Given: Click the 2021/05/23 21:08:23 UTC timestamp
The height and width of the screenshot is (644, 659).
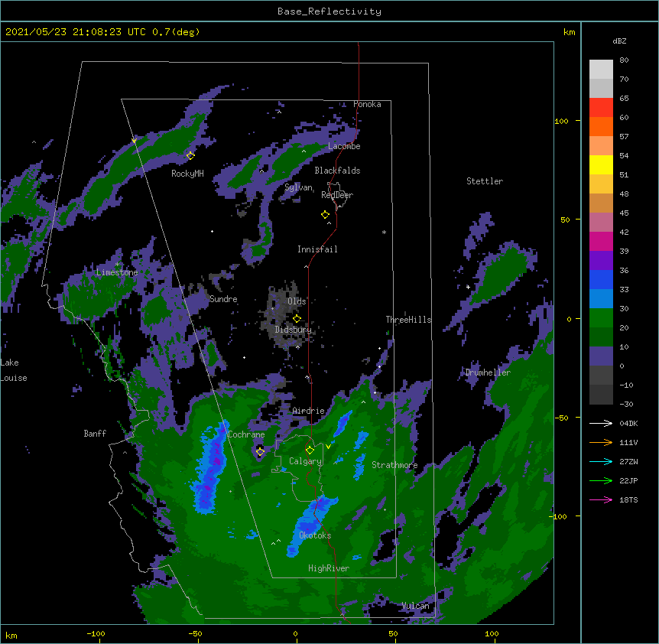Looking at the screenshot, I should (x=76, y=32).
